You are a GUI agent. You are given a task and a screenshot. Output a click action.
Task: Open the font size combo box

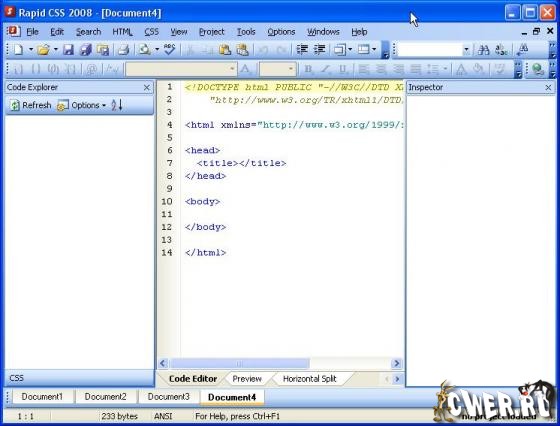278,69
